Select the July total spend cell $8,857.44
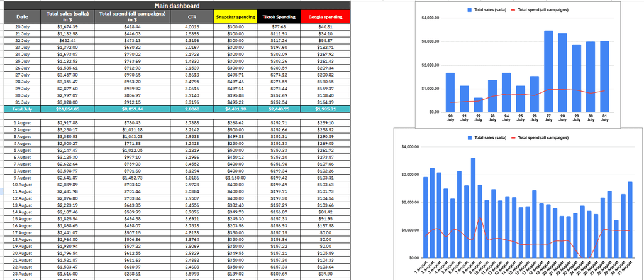Viewport: 644px width, 280px height. 132,109
